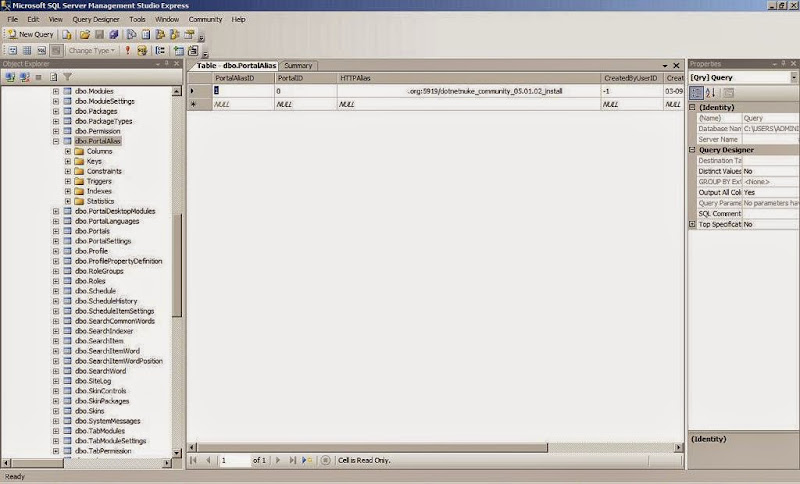Viewport: 800px width, 484px height.
Task: Click the Distinct Values property row
Action: click(x=748, y=171)
